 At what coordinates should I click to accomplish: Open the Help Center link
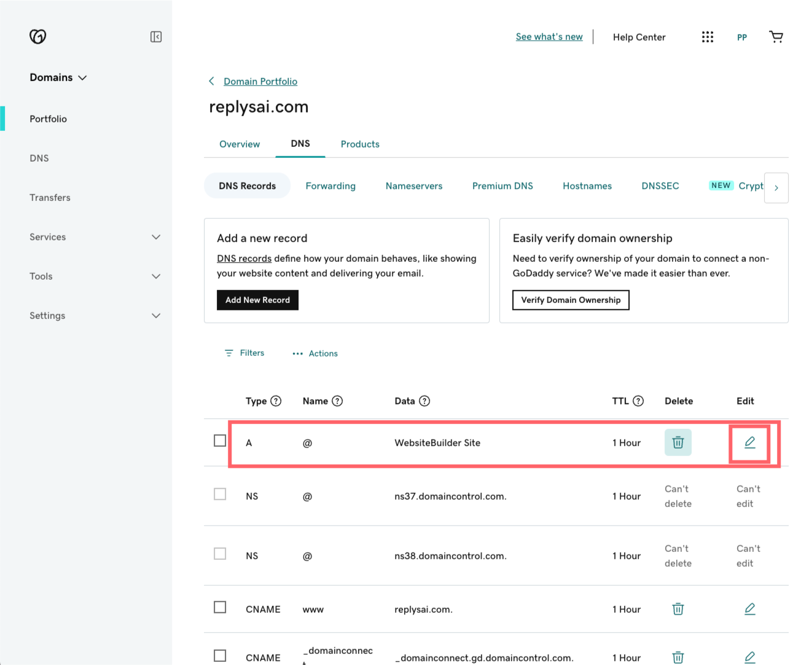639,37
